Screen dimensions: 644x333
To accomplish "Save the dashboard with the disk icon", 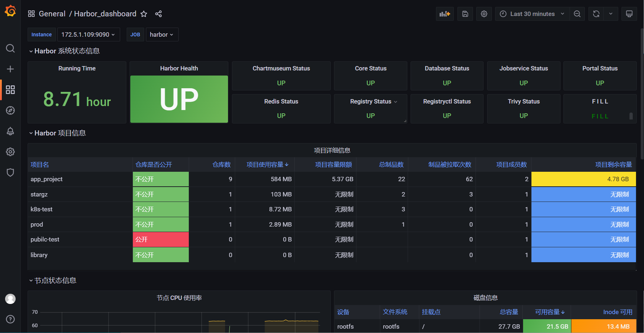I will [465, 14].
